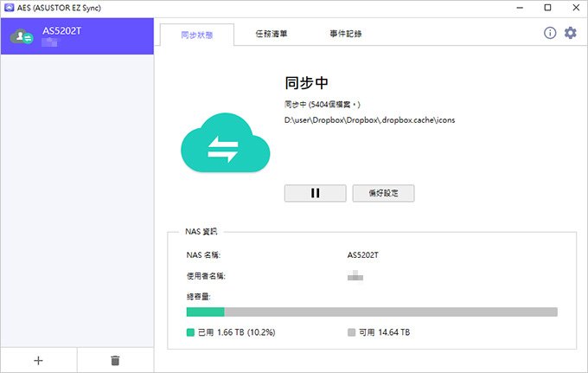Delete the connection with the trash icon
Screen dimensions: 588x373
pos(115,360)
